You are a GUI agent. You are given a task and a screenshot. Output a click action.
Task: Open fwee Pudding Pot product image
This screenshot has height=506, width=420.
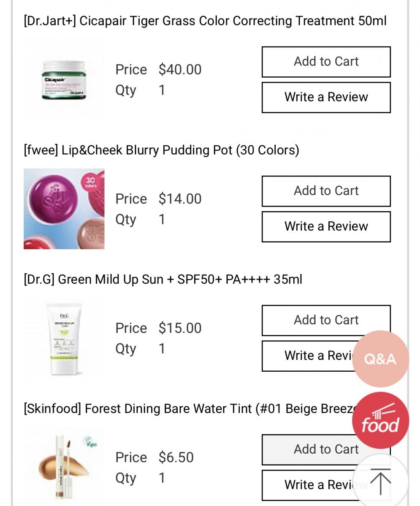(64, 209)
